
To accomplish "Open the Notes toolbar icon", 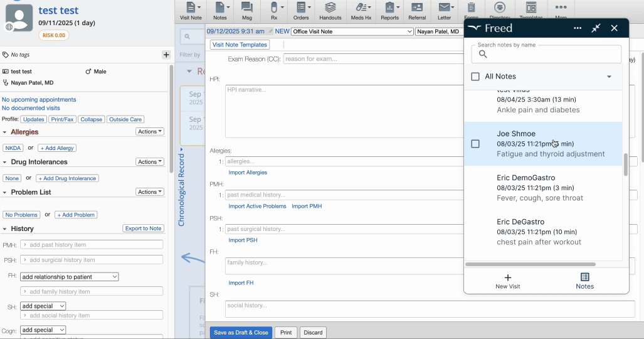I will click(220, 11).
